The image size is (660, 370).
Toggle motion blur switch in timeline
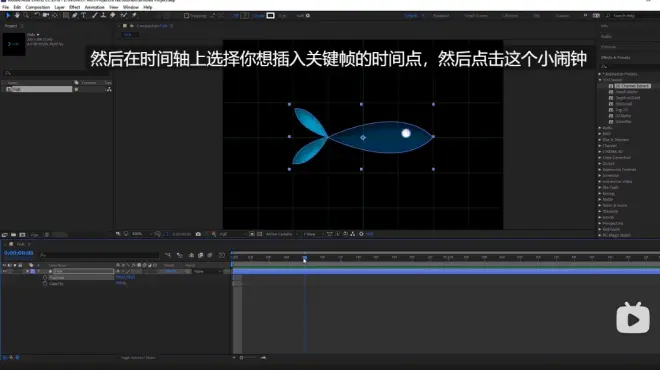coord(210,255)
